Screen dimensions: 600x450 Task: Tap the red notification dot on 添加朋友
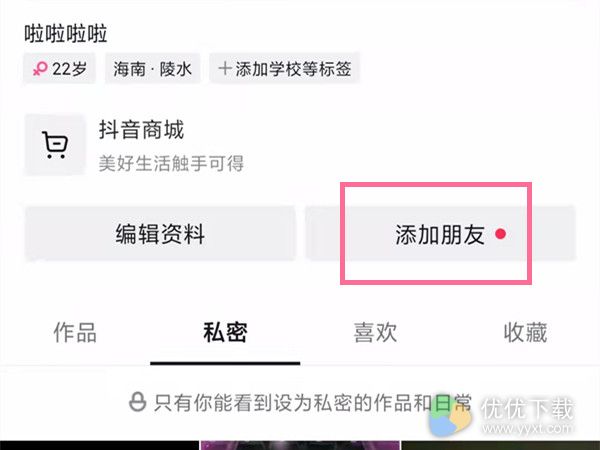coord(501,234)
